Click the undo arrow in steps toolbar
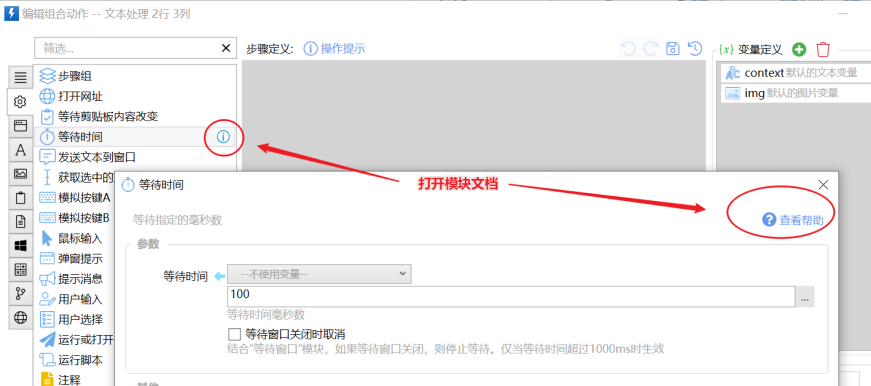Screen dimensions: 871x386 tap(628, 49)
